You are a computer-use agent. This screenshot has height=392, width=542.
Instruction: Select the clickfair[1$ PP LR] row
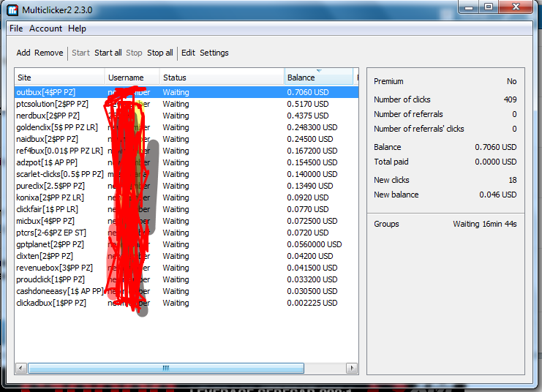click(187, 209)
